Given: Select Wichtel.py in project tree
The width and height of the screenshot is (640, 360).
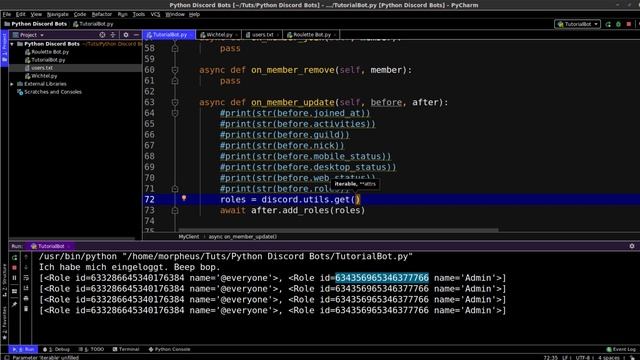Looking at the screenshot, I should click(x=44, y=76).
